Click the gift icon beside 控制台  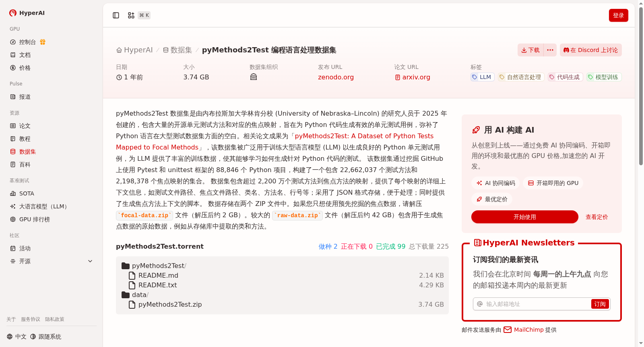[43, 42]
